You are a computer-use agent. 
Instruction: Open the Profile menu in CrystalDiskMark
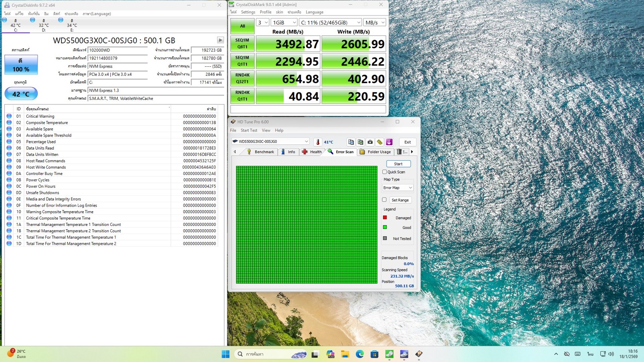tap(265, 12)
